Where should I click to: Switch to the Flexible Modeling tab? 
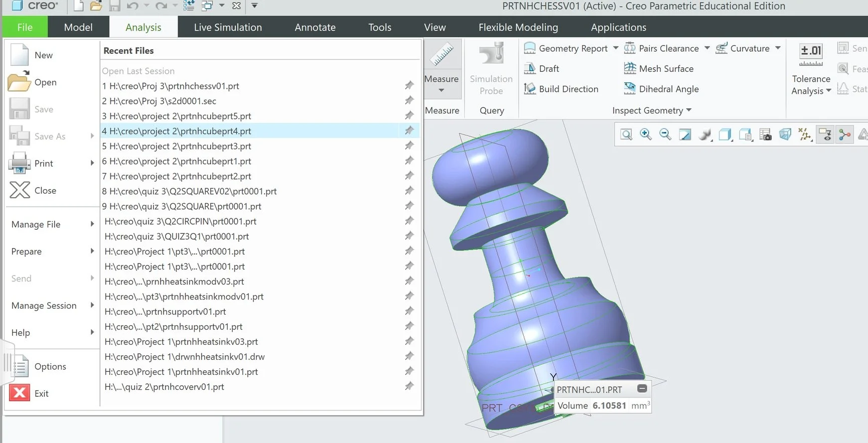click(x=518, y=27)
